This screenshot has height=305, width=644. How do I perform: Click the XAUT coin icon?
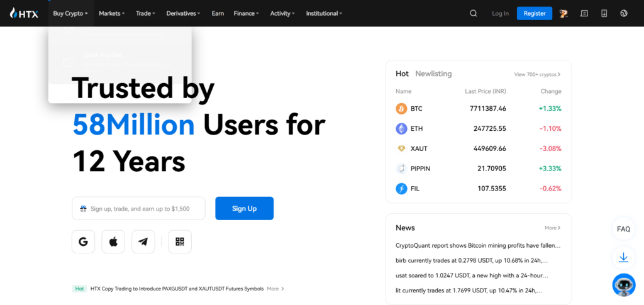click(x=401, y=148)
